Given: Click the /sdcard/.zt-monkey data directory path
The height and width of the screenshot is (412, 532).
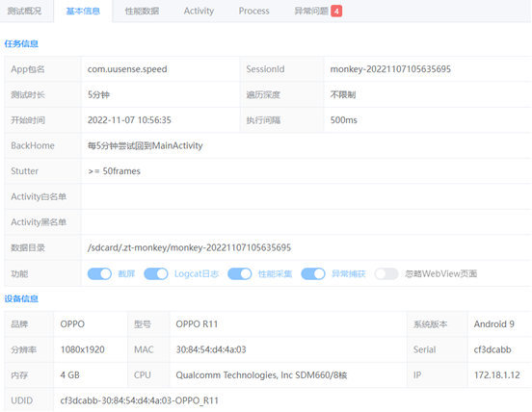Looking at the screenshot, I should (x=189, y=247).
